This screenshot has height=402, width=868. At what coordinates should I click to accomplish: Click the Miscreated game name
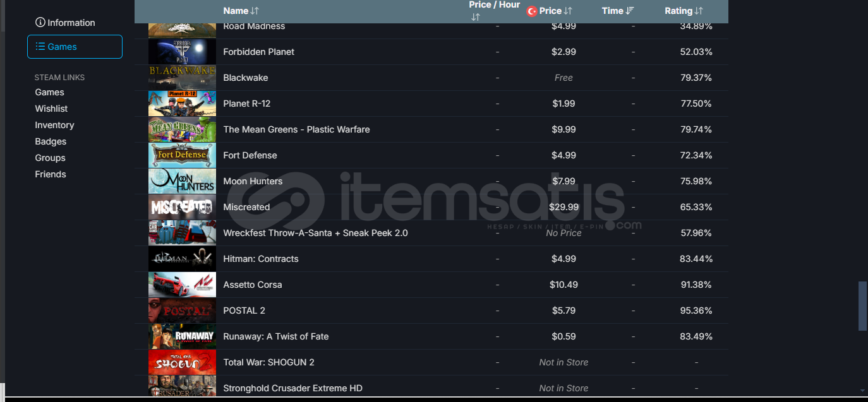point(246,207)
